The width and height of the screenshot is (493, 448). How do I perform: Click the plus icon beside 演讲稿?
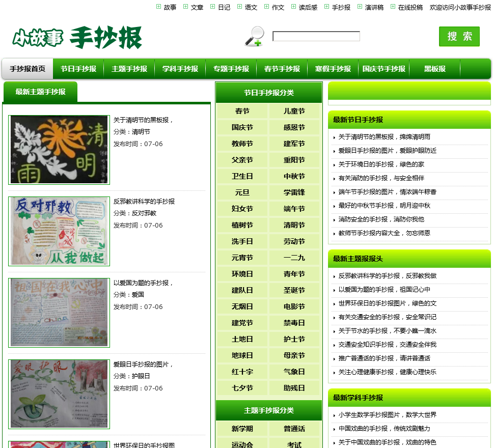[x=360, y=7]
